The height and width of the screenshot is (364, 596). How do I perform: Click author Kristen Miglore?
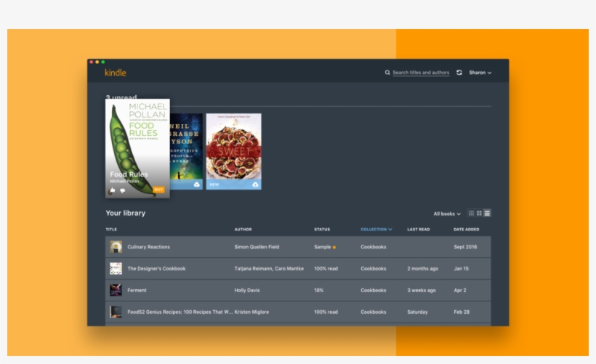(x=251, y=312)
